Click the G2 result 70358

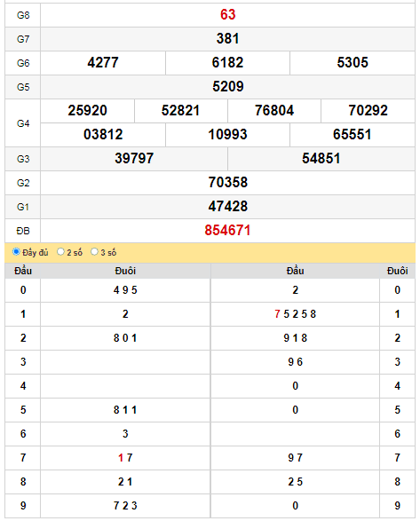[228, 183]
